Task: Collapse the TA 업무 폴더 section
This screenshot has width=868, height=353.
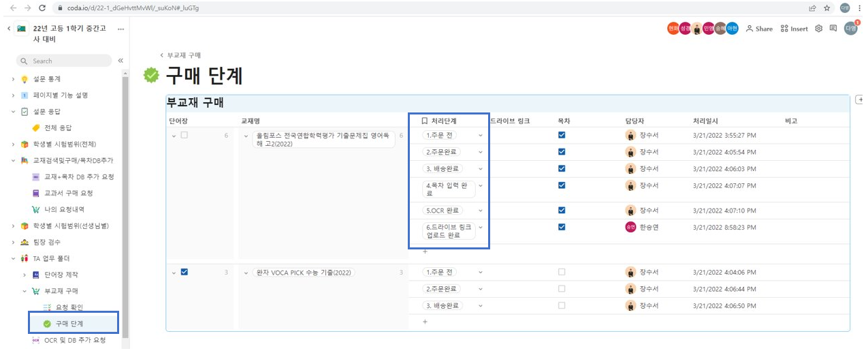Action: coord(13,259)
